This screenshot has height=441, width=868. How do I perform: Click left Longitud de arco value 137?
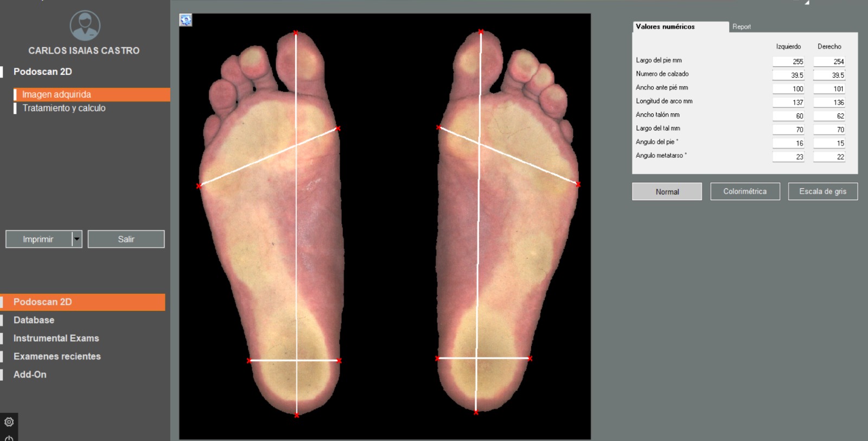click(x=788, y=102)
